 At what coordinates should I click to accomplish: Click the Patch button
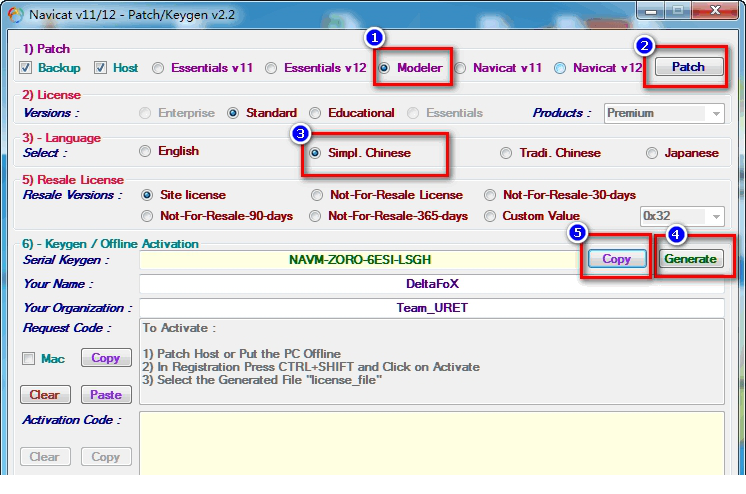point(688,67)
